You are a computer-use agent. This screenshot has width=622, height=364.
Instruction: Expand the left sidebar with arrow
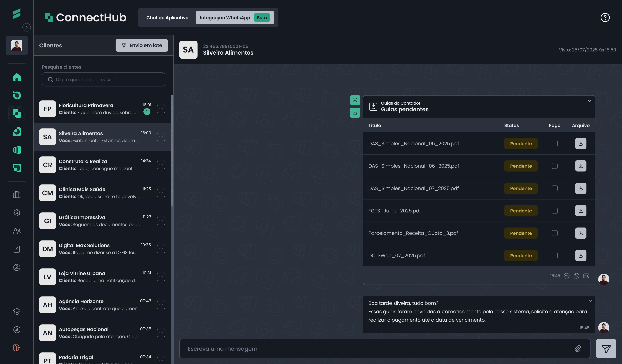click(26, 27)
